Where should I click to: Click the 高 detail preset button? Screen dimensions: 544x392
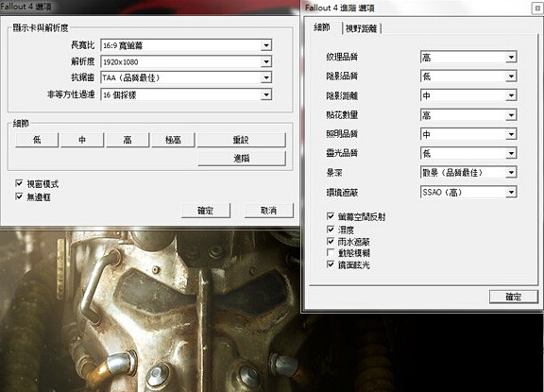[127, 140]
